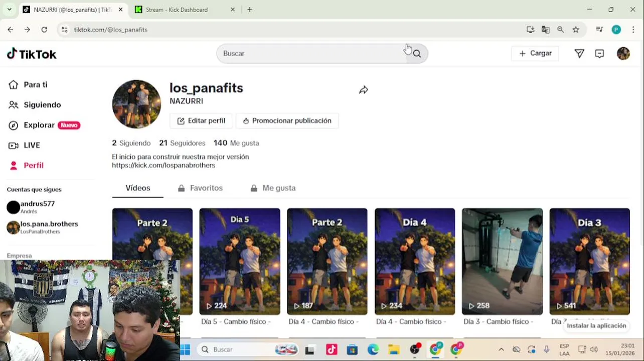Open the tab search chevron dropdown
The image size is (644, 361).
9,10
